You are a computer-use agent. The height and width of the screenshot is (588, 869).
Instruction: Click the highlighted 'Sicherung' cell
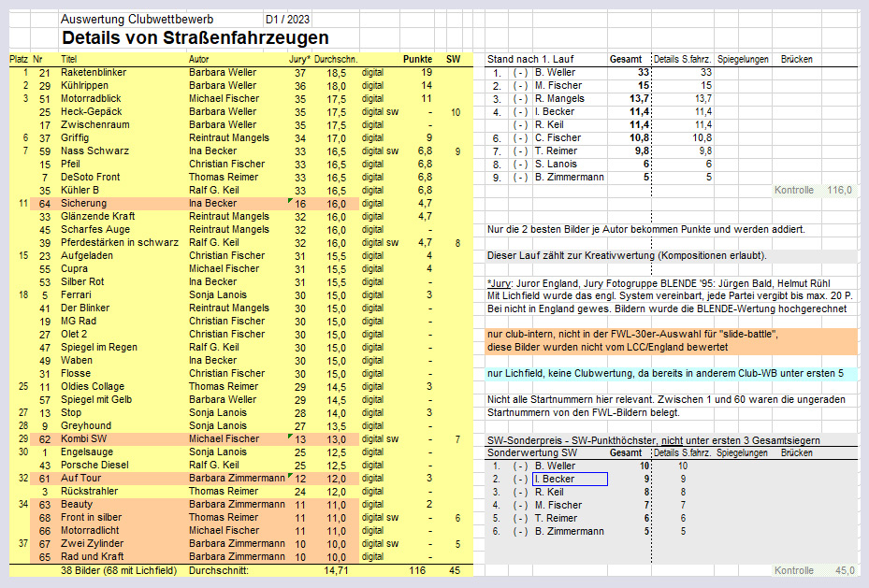click(x=83, y=203)
